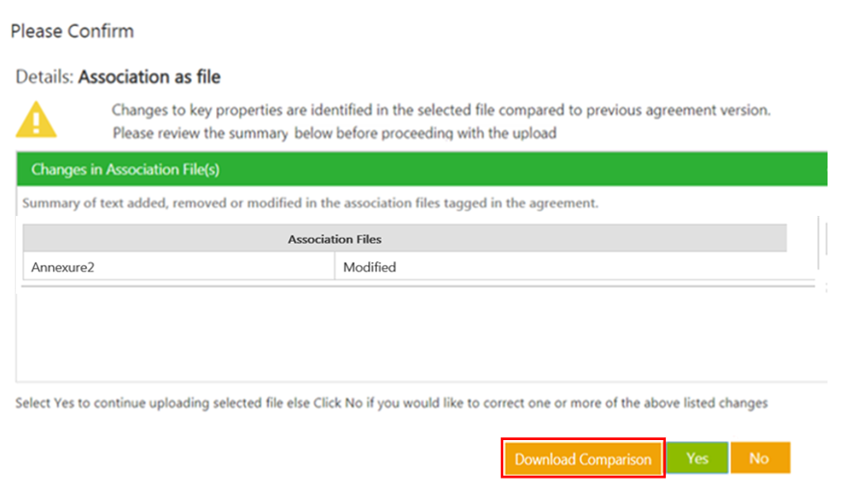Click the Please Confirm dialog title
The width and height of the screenshot is (847, 501).
click(72, 31)
